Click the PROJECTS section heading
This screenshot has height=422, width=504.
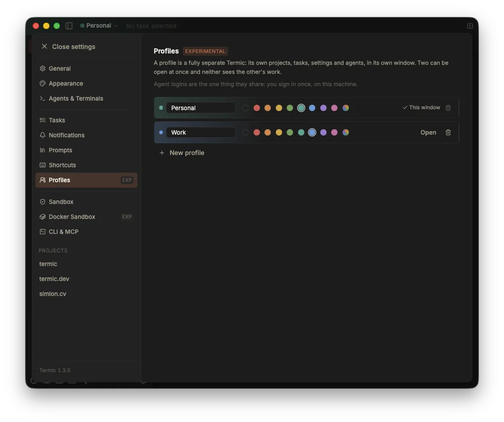53,251
